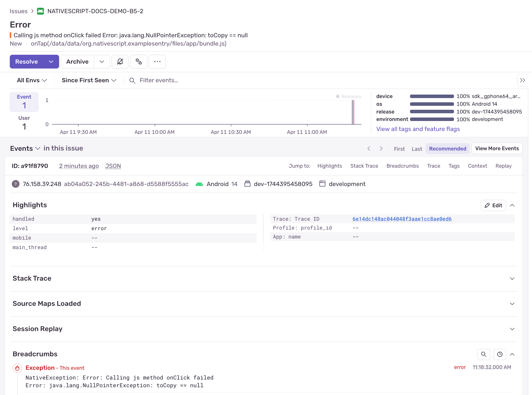
Task: Mute notifications for this issue
Action: tap(120, 62)
